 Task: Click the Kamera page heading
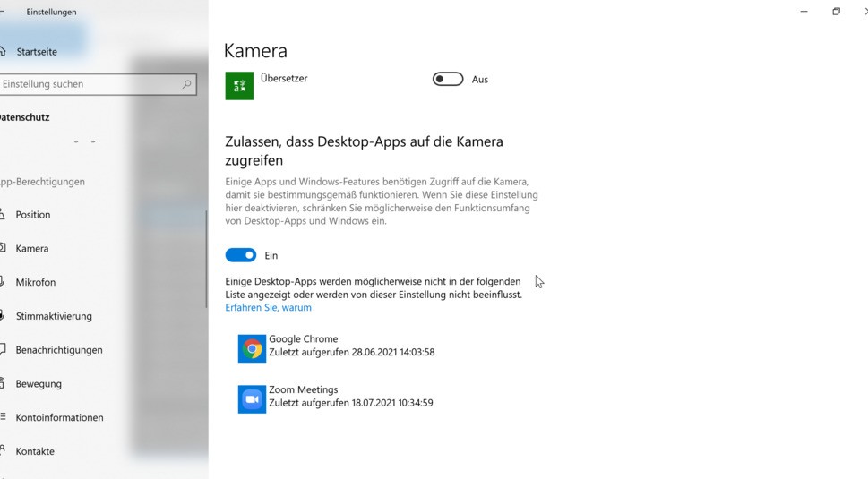(256, 50)
